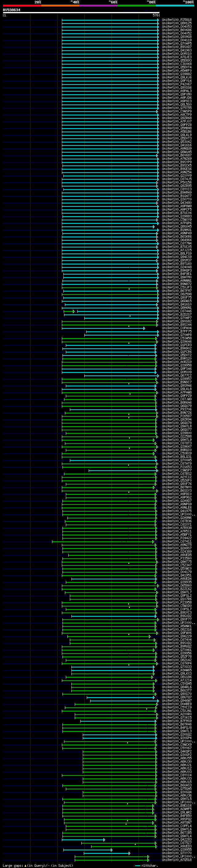This screenshot has width=197, height=868.
Task: Select the UniRef100_Q70AP5 label
Action: pos(177,43)
